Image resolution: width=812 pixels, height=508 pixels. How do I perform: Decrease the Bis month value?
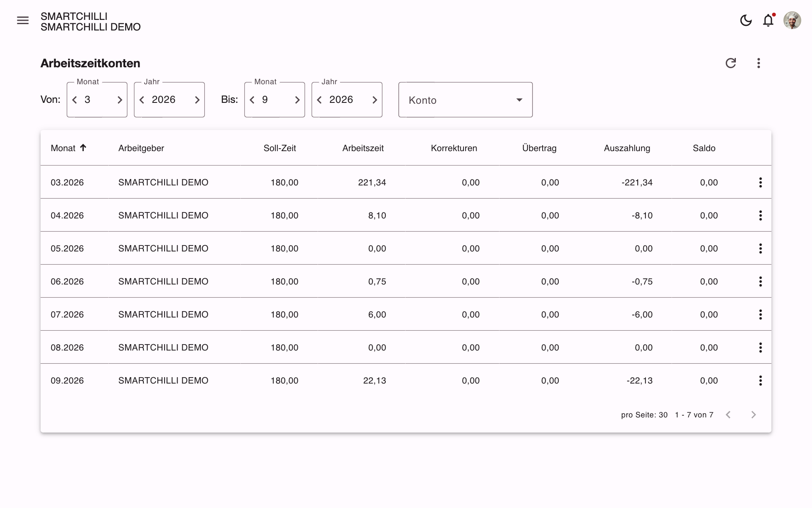(252, 100)
